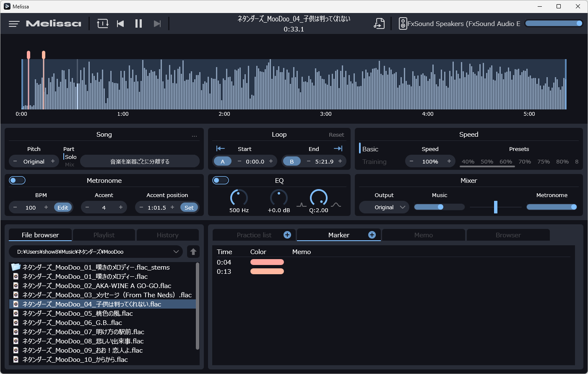Image resolution: width=588 pixels, height=374 pixels.
Task: Add a new marker with plus icon
Action: coord(372,235)
